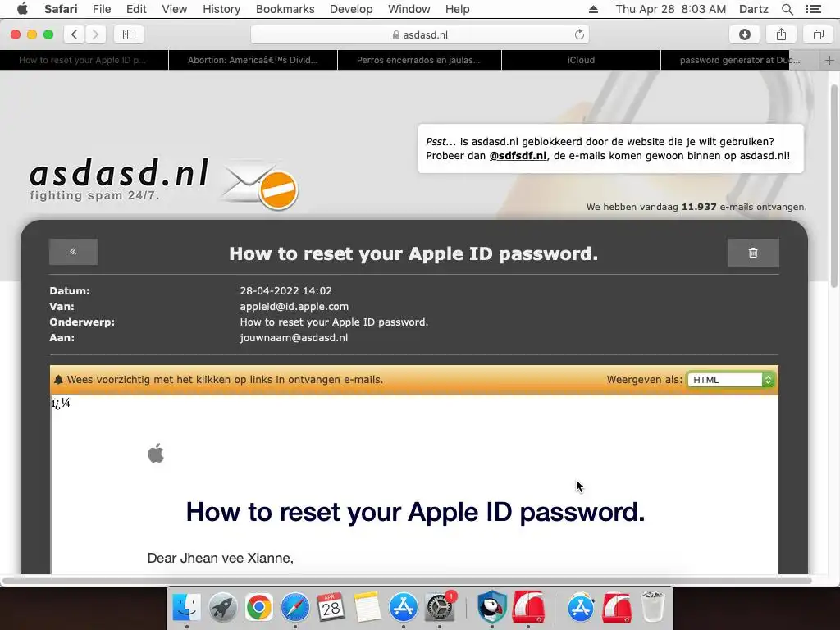Open the App Store icon left of System Preferences
Viewport: 840px width, 630px height.
point(404,607)
